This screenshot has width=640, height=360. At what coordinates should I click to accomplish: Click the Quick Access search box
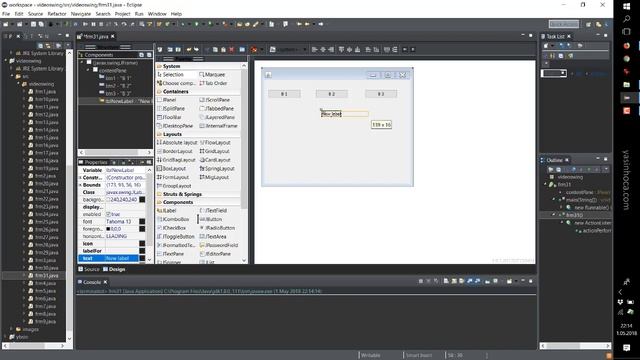(564, 24)
